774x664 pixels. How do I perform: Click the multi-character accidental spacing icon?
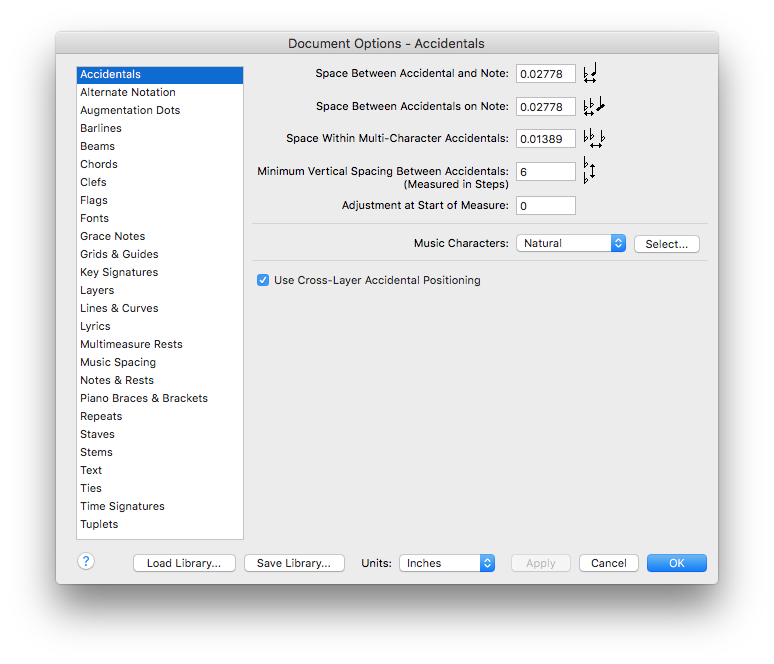pyautogui.click(x=594, y=138)
